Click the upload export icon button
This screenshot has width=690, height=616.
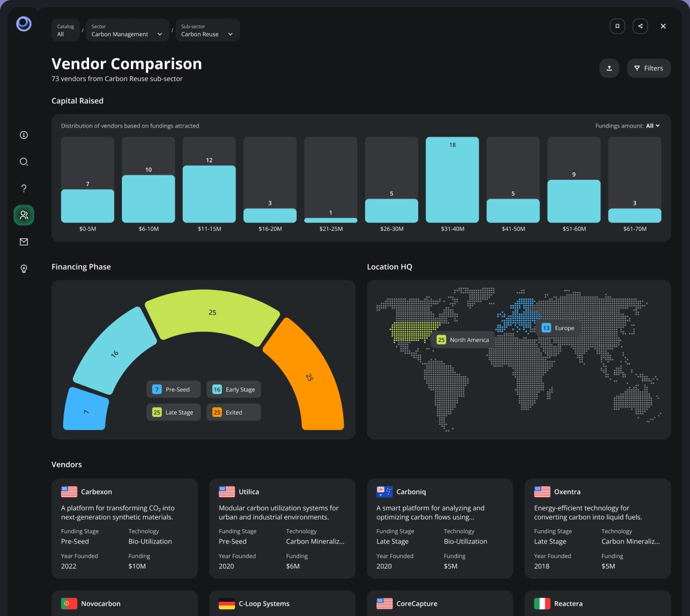[x=609, y=68]
